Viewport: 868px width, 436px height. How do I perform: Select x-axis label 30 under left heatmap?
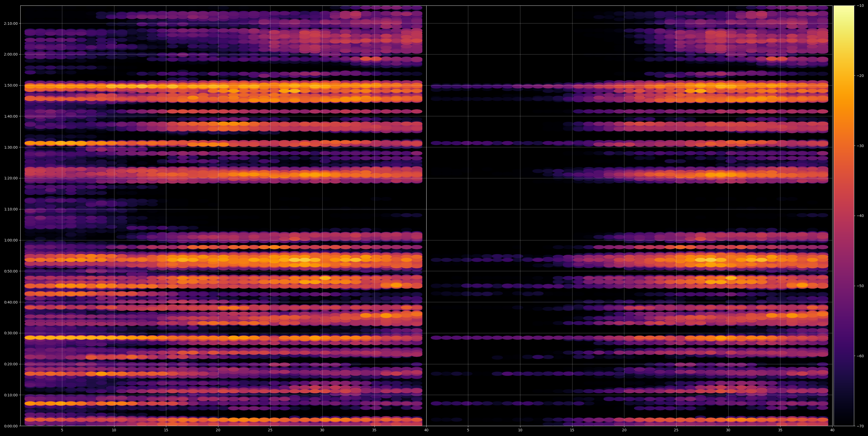322,430
